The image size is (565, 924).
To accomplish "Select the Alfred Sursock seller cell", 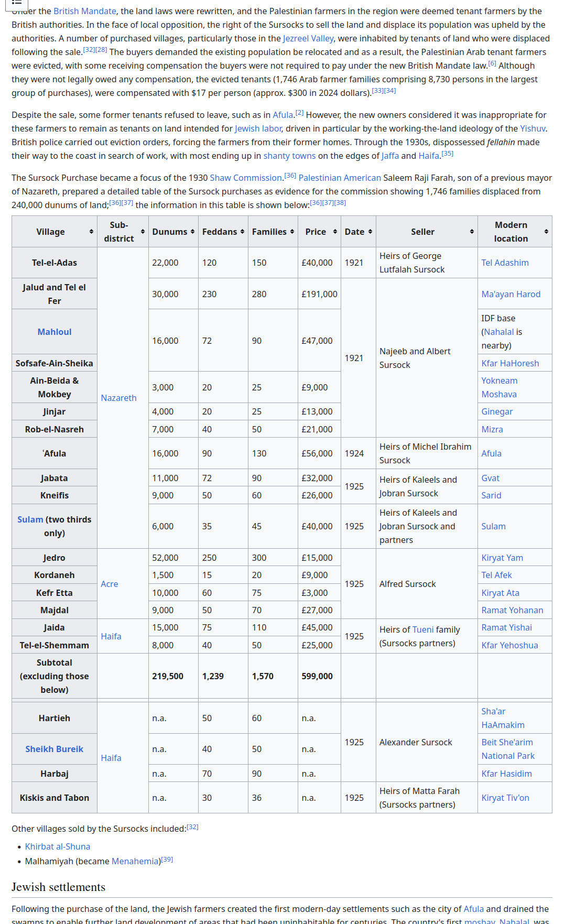I will coord(427,584).
